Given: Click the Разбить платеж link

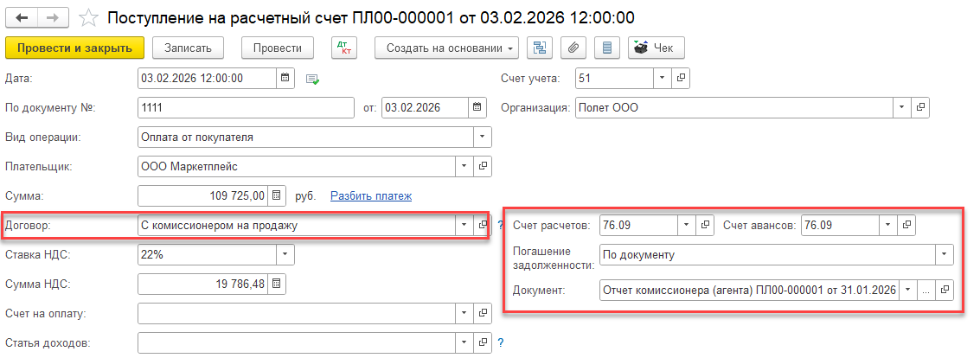Looking at the screenshot, I should 370,196.
